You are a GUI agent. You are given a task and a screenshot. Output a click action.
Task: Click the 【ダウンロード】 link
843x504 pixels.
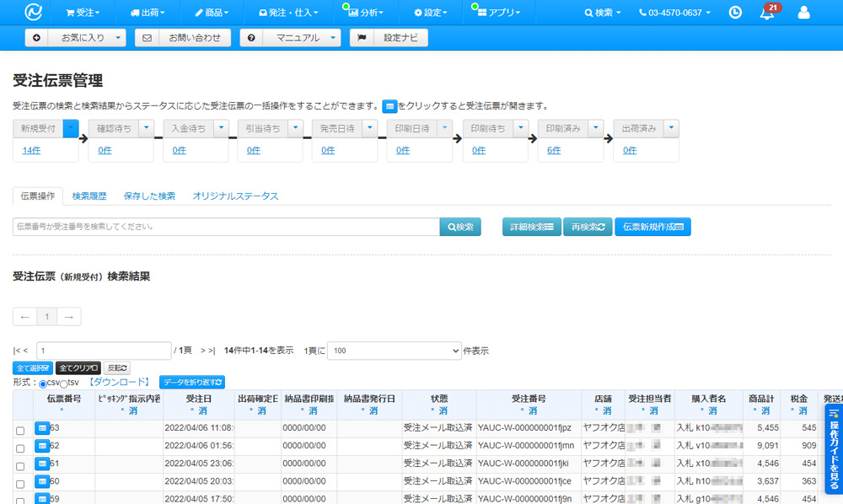point(119,382)
